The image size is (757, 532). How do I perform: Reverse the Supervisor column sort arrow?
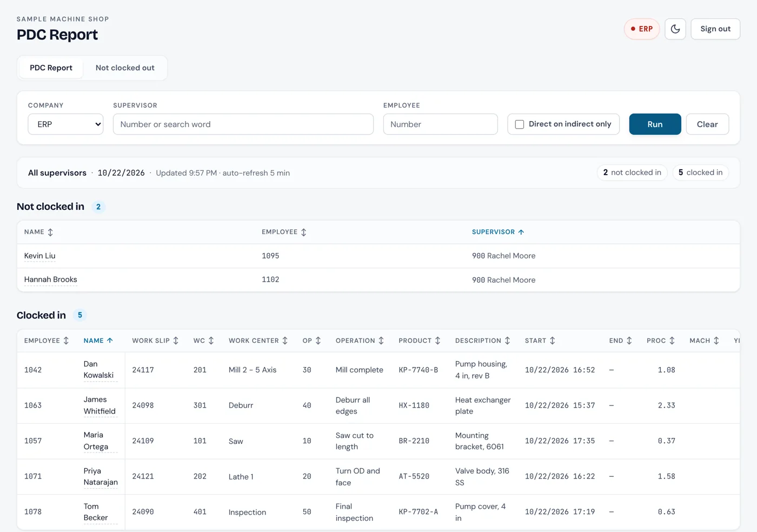point(498,232)
